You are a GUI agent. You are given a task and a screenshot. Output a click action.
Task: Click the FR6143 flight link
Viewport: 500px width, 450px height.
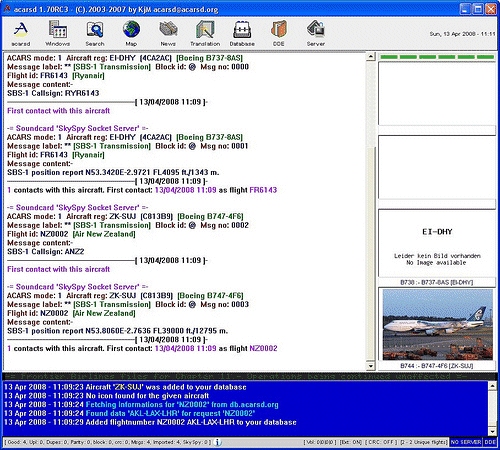tap(263, 190)
